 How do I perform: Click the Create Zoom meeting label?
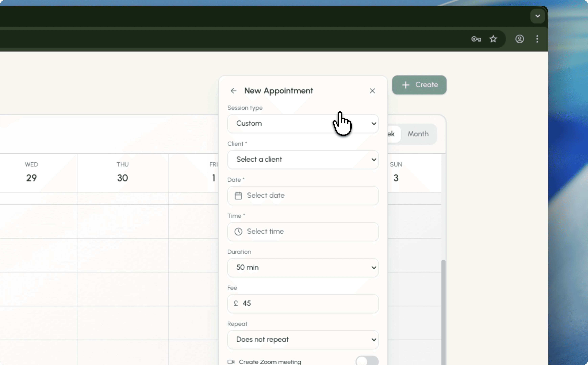[x=270, y=362]
